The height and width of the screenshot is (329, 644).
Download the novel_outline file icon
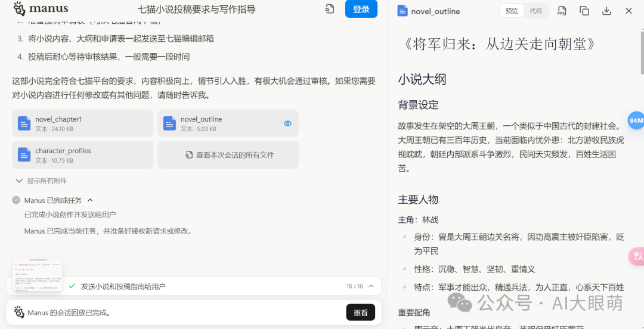point(606,11)
